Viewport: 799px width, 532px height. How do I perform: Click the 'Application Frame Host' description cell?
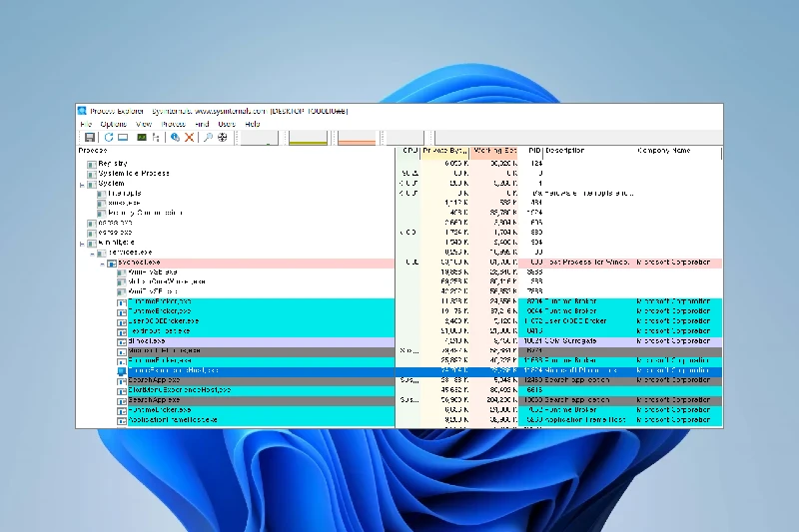585,420
